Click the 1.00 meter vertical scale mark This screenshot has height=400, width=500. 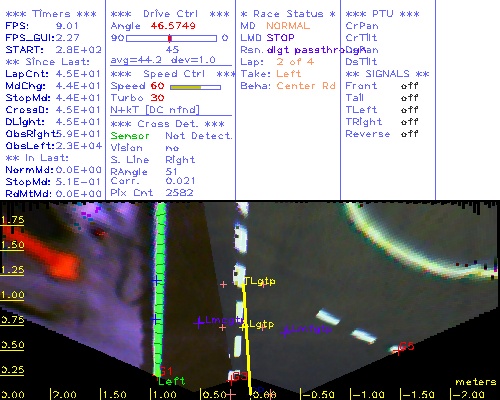(12, 295)
